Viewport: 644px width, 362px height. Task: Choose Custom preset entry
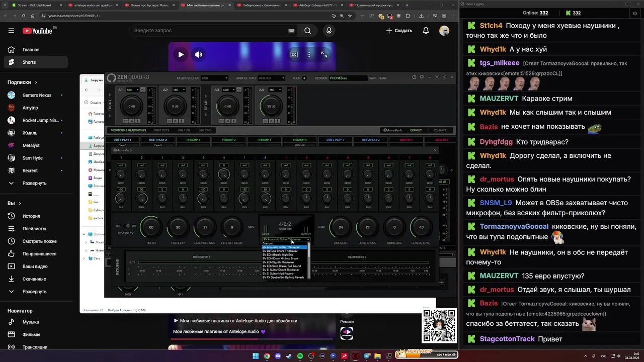[x=284, y=243]
